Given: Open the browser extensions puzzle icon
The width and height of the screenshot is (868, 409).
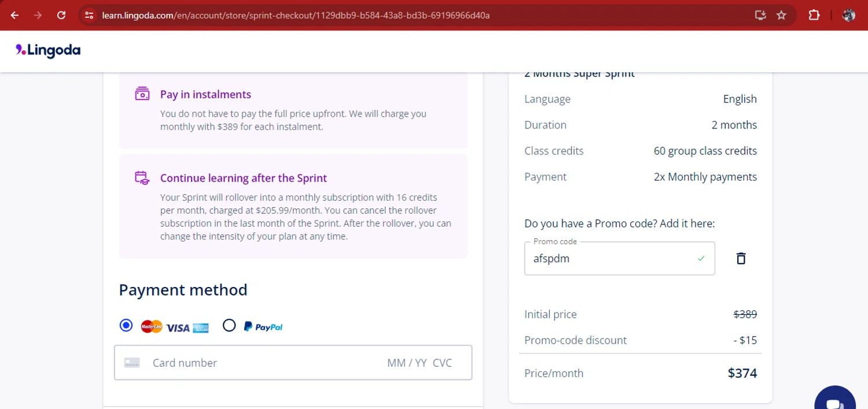Looking at the screenshot, I should (x=814, y=15).
